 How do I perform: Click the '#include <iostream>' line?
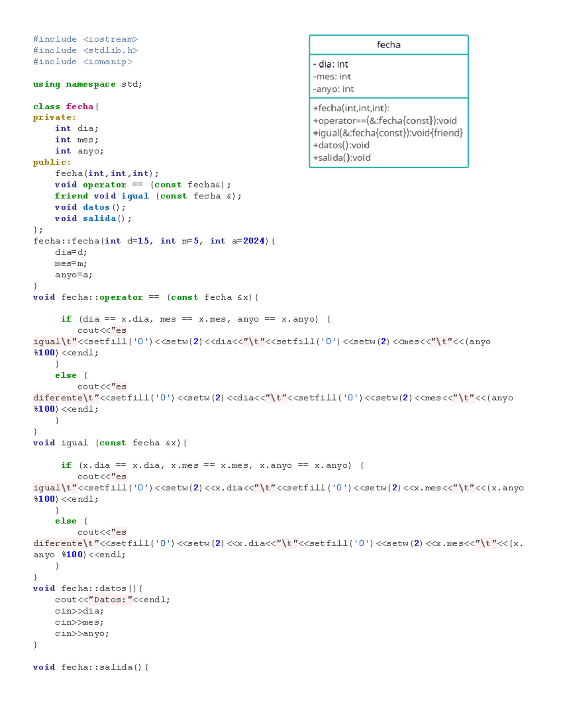[85, 39]
